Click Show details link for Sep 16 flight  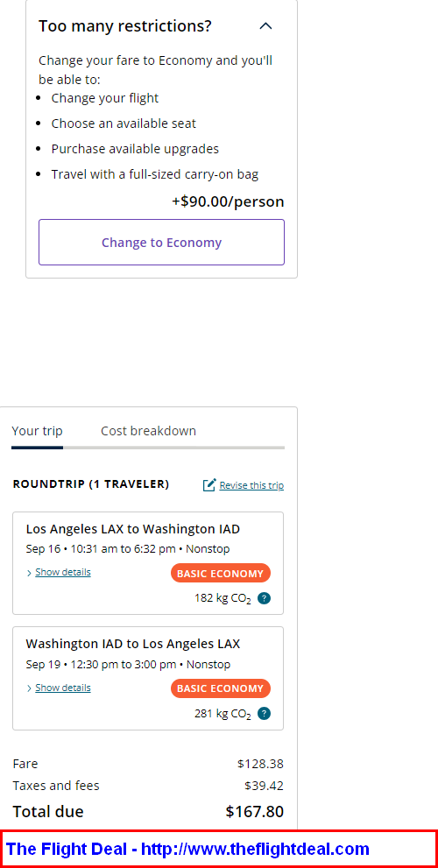[62, 573]
